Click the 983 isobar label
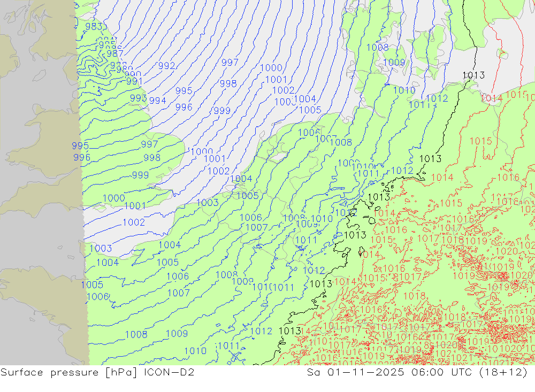The height and width of the screenshot is (392, 535). (94, 26)
